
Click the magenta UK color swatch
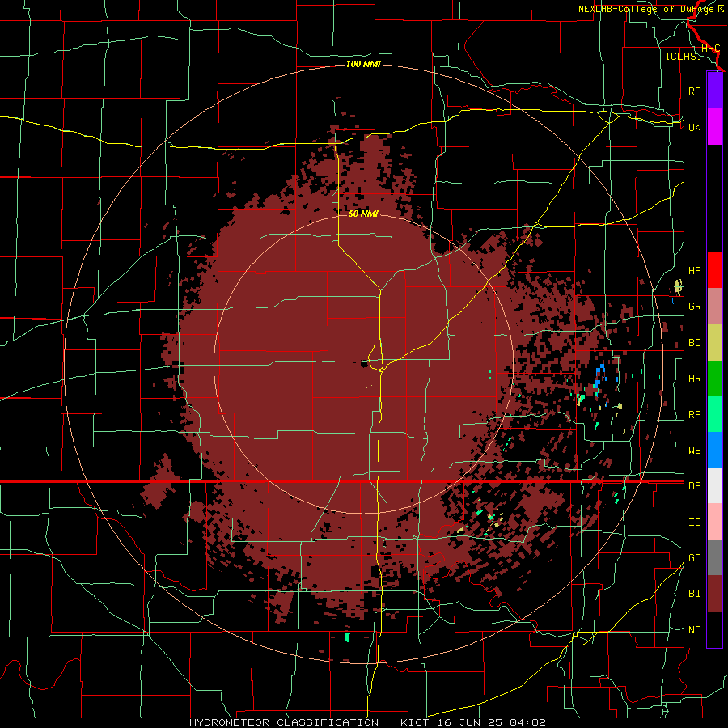click(x=714, y=127)
